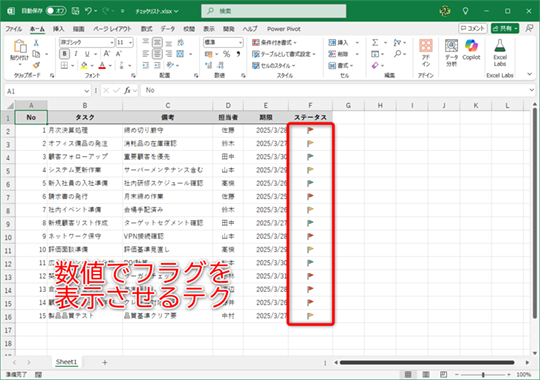Image resolution: width=540 pixels, height=380 pixels.
Task: Collapse the ribbon with chevron arrow
Action: click(x=530, y=74)
